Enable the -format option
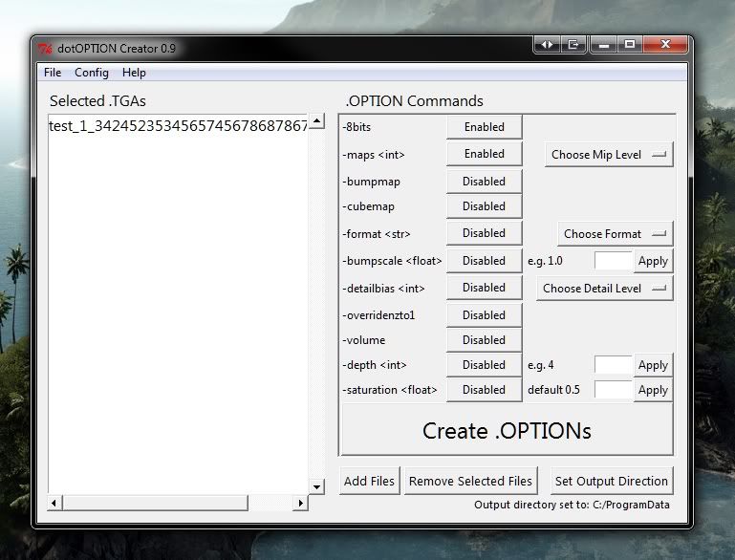Screen dimensions: 735x560 pyautogui.click(x=485, y=233)
